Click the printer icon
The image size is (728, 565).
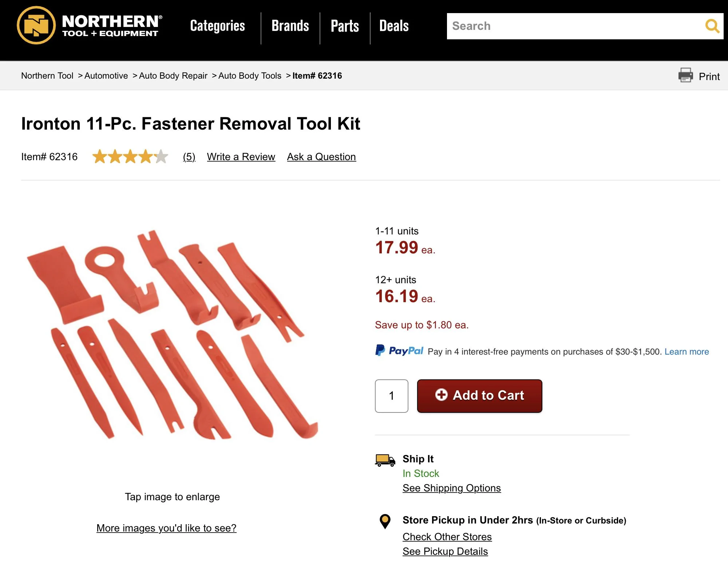click(x=685, y=75)
